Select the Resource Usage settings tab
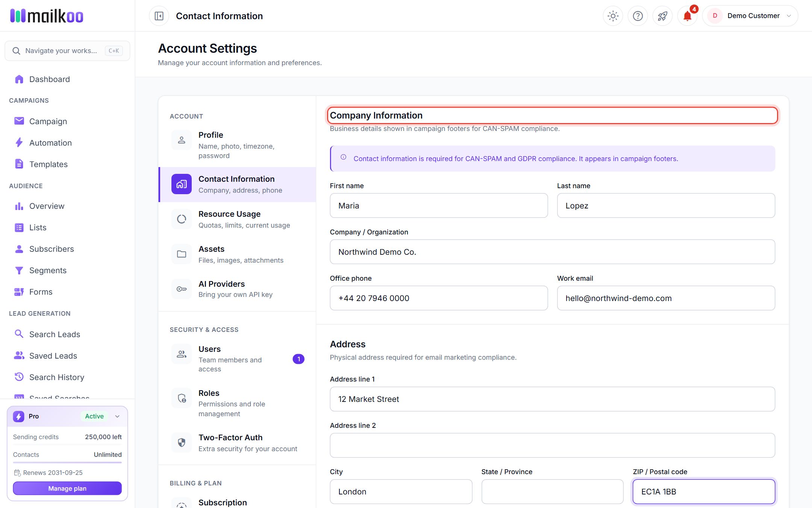 pyautogui.click(x=237, y=219)
